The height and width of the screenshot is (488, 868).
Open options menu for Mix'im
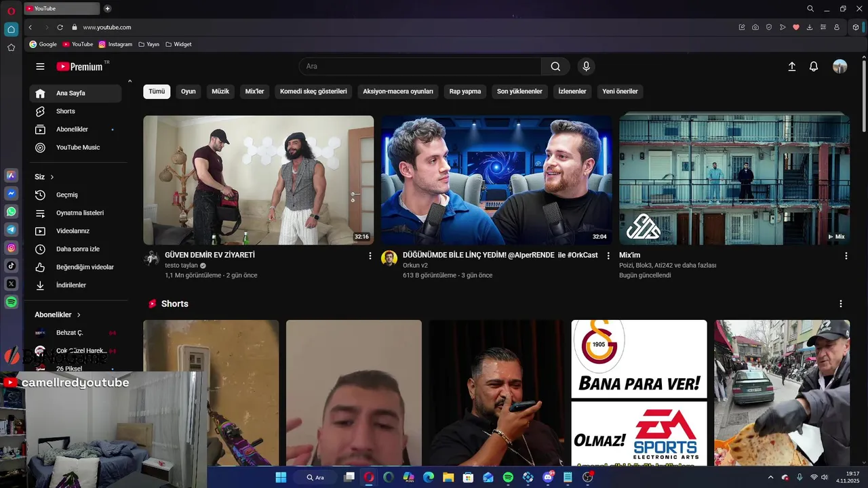pyautogui.click(x=846, y=256)
